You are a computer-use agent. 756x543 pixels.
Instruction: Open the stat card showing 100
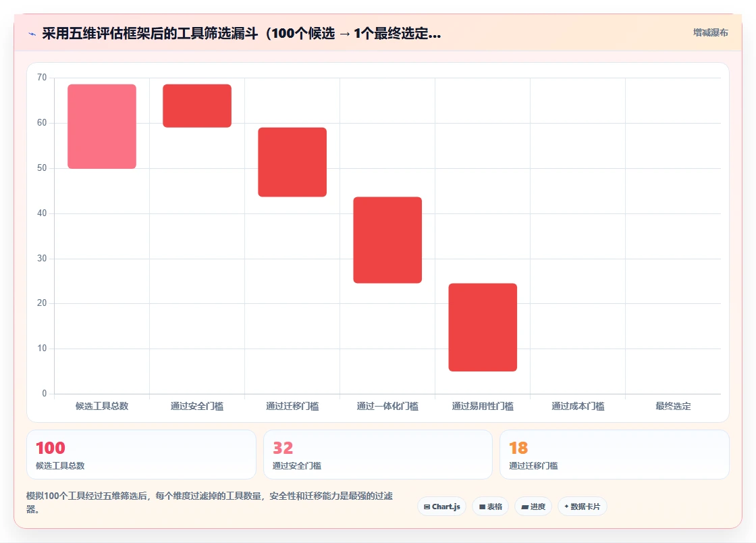pyautogui.click(x=141, y=455)
